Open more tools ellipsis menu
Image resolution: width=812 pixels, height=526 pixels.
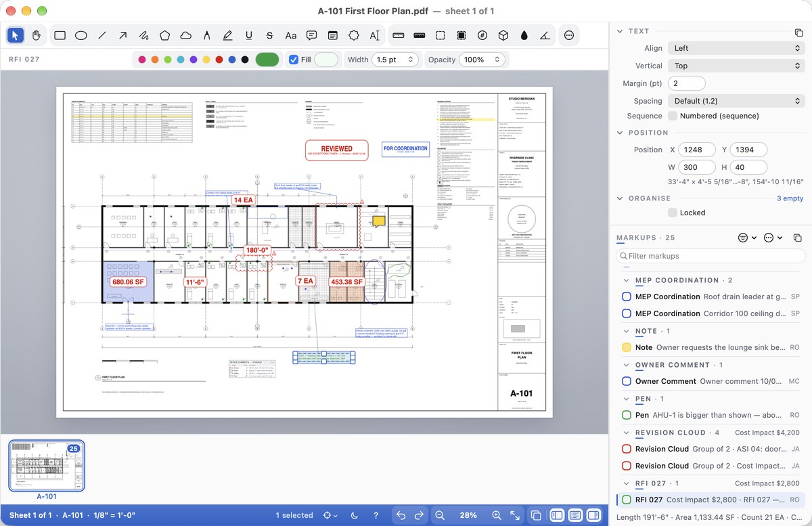569,35
